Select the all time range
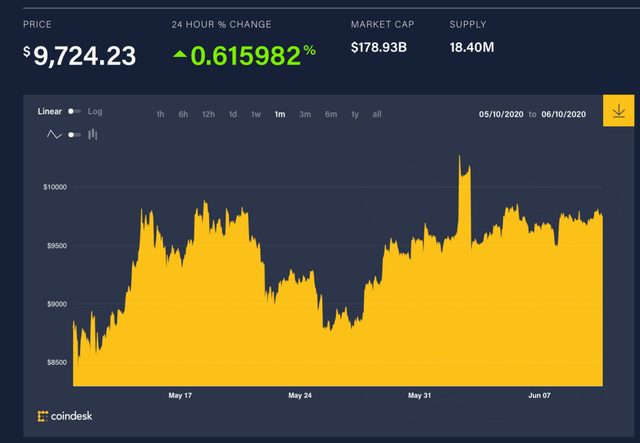This screenshot has height=443, width=640. [377, 114]
